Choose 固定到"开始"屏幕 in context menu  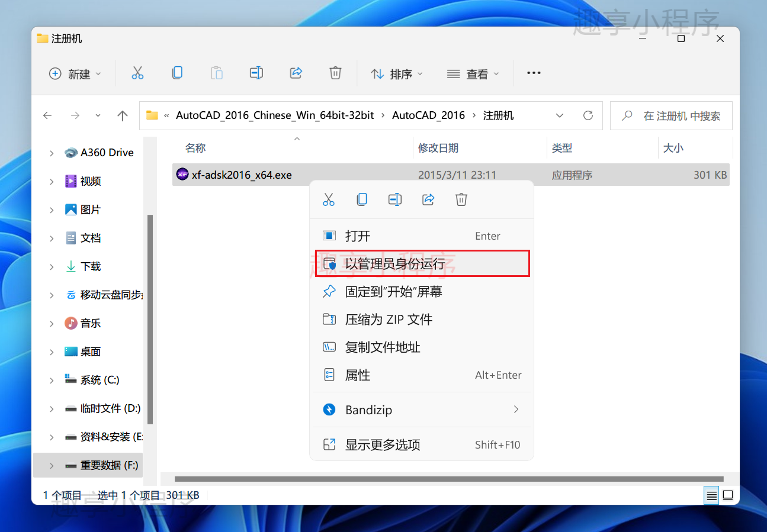(x=422, y=291)
